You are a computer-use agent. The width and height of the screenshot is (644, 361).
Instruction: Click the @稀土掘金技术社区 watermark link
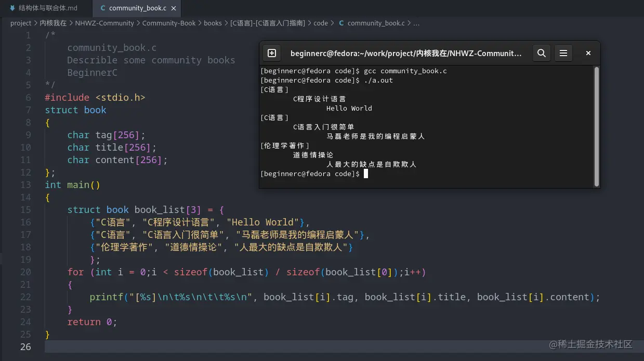[x=591, y=344]
